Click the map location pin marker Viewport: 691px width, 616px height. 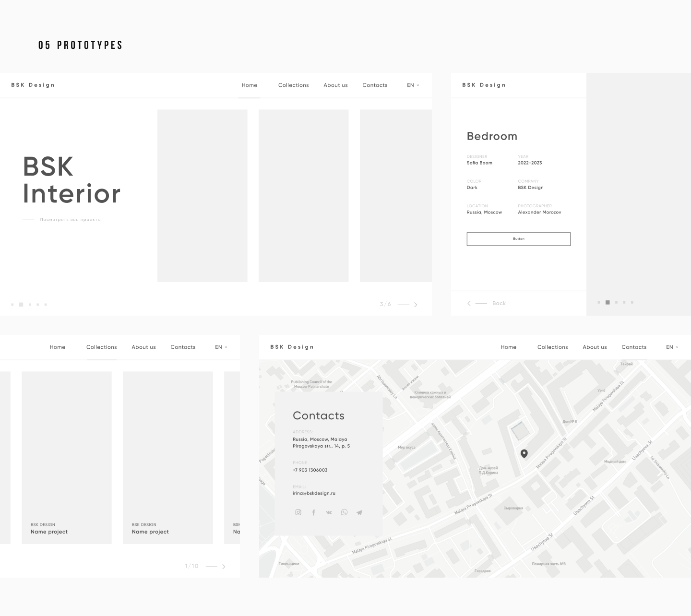524,453
